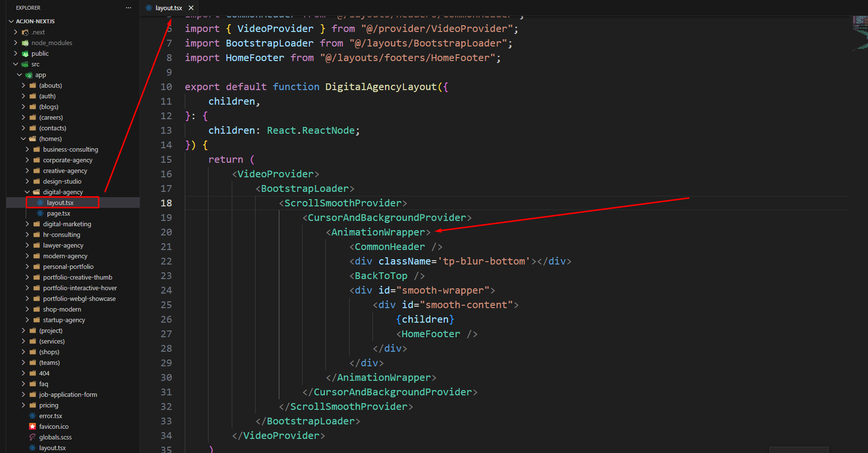The width and height of the screenshot is (868, 453).
Task: Click the public folder icon
Action: click(x=25, y=53)
